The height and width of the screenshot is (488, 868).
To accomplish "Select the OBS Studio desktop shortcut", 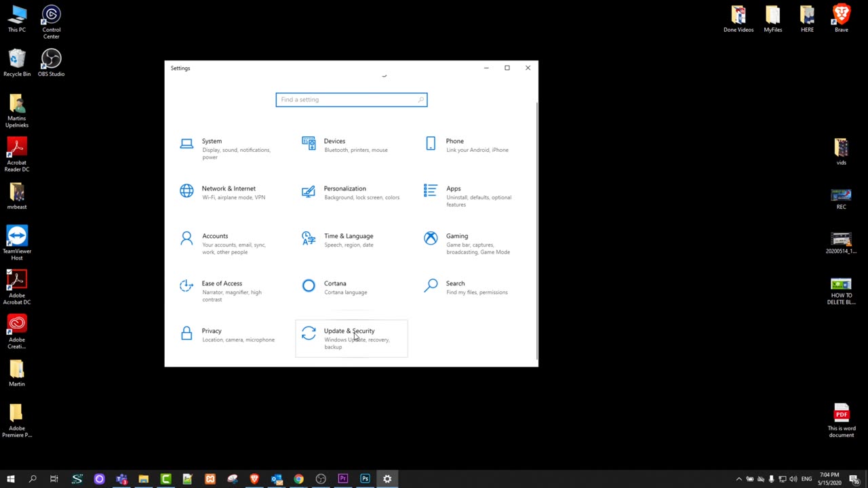I will click(51, 63).
